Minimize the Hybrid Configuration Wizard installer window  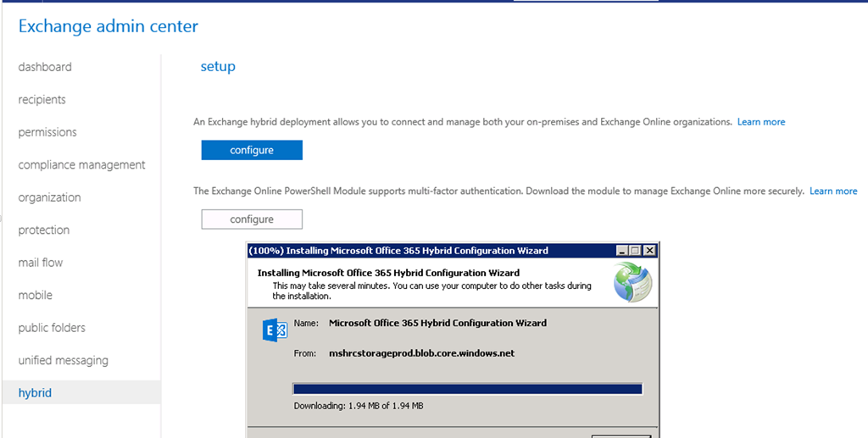click(x=623, y=251)
